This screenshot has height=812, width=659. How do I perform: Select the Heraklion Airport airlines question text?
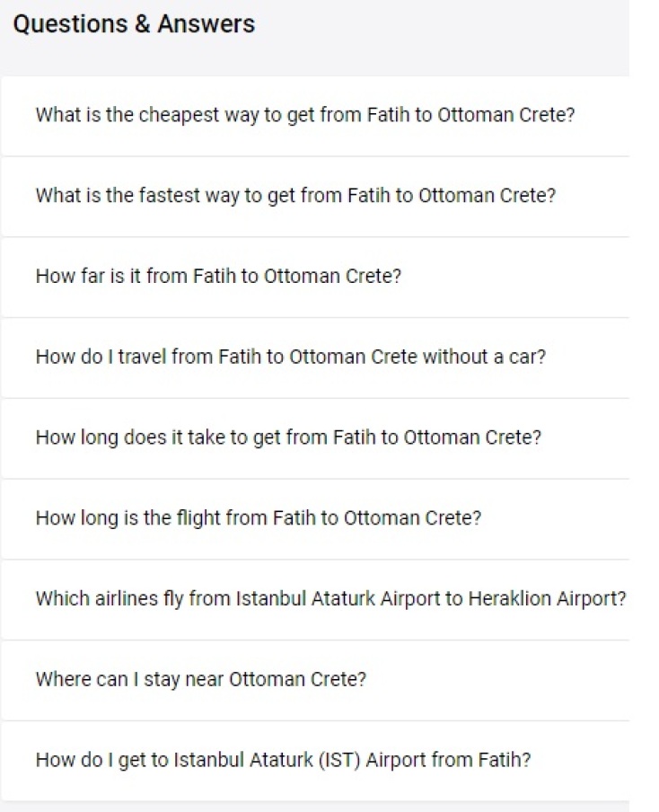tap(330, 599)
